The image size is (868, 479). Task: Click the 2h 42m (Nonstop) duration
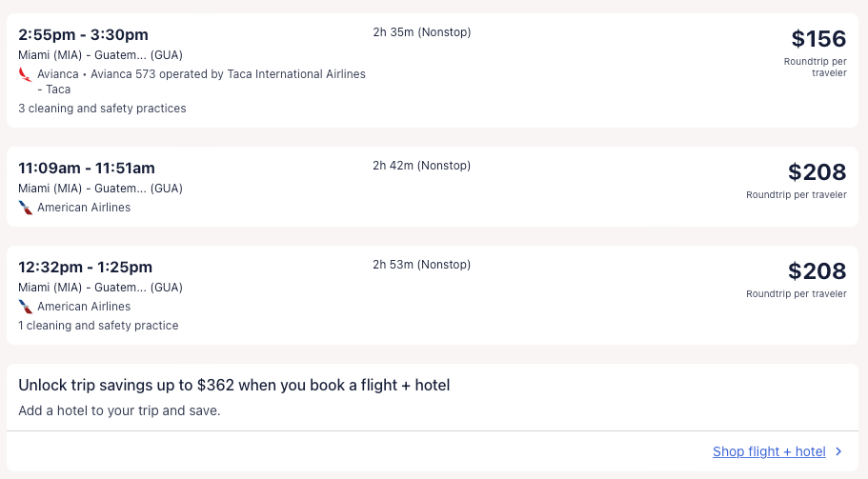(x=422, y=166)
